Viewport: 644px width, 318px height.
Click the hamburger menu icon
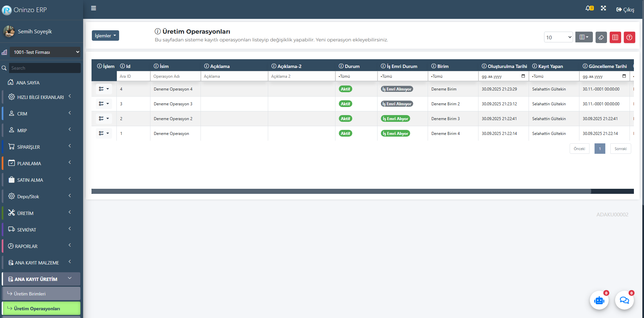point(94,8)
